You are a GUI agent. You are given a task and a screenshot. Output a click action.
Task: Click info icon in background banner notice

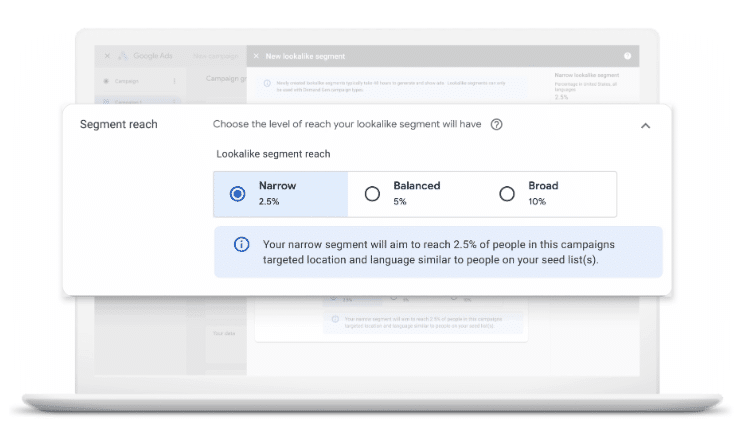click(x=267, y=83)
